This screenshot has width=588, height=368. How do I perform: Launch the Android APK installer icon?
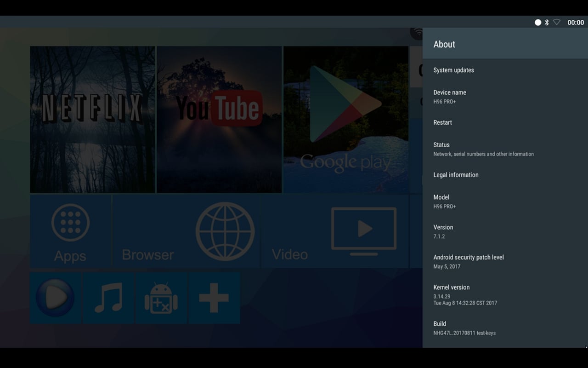pyautogui.click(x=161, y=298)
